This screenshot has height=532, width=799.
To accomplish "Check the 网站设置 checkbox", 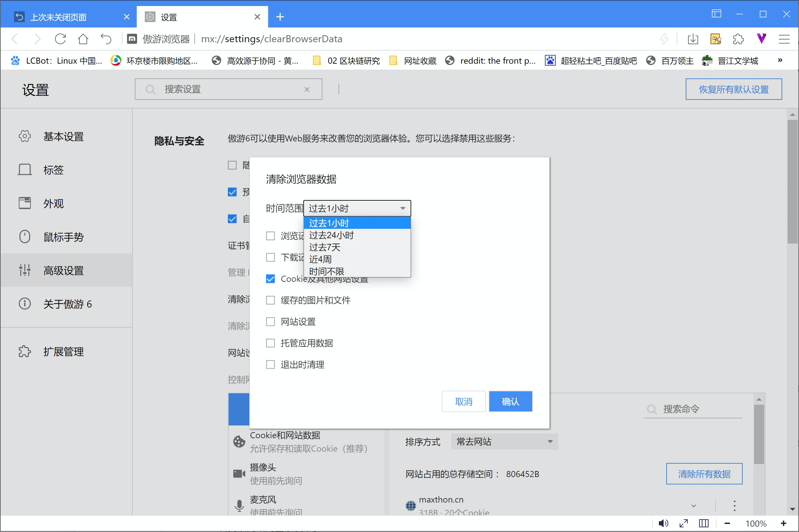I will point(270,322).
